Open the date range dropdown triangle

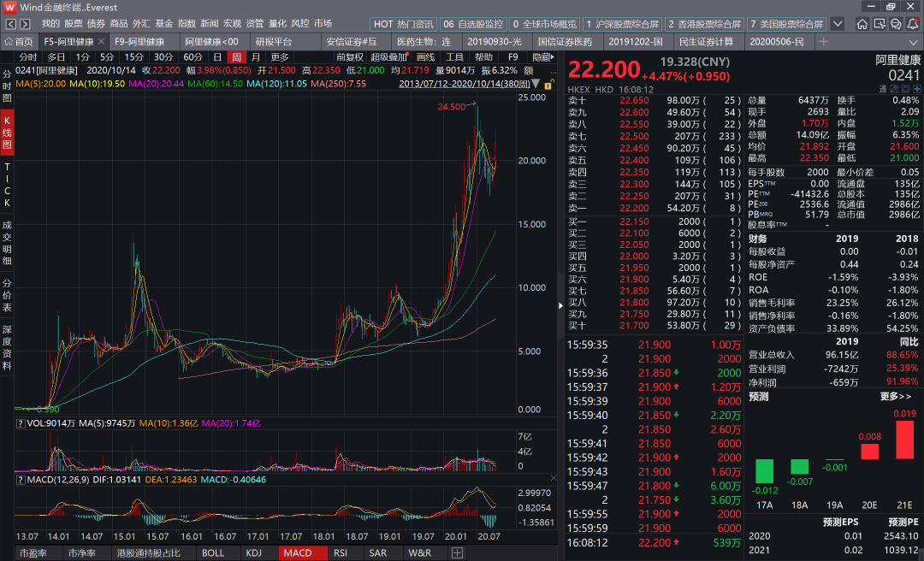pyautogui.click(x=536, y=84)
